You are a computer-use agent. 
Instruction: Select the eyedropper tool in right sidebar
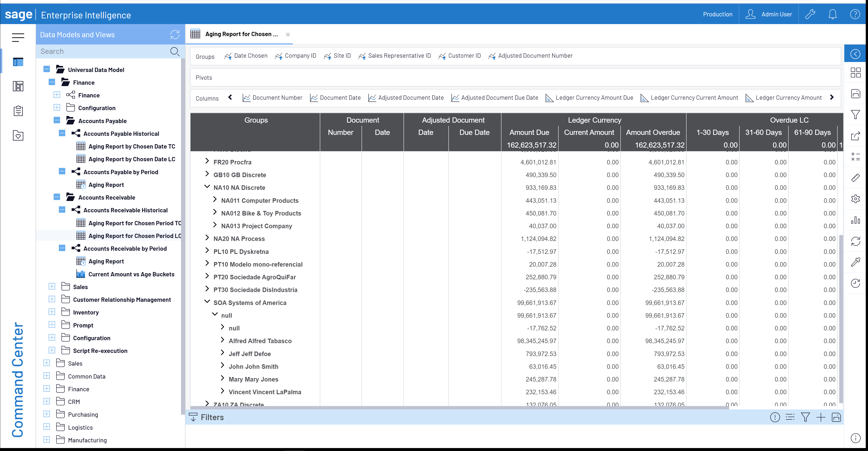click(856, 262)
